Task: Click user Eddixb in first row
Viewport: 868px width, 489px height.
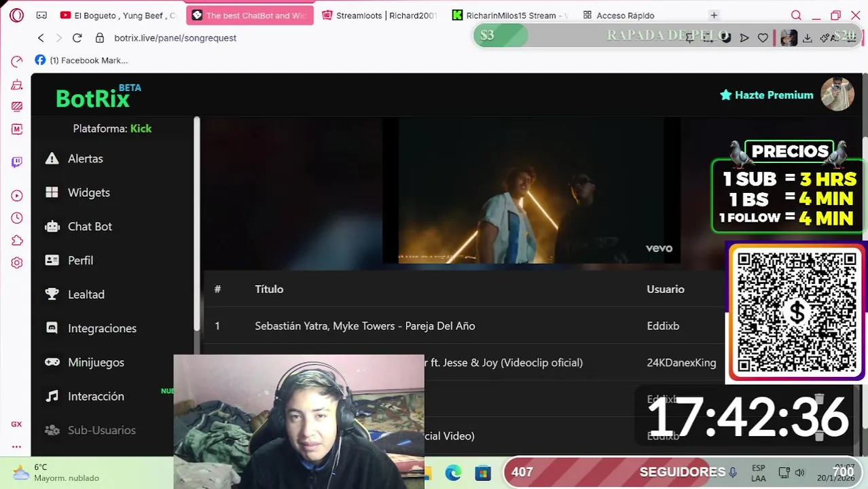Action: [x=663, y=326]
